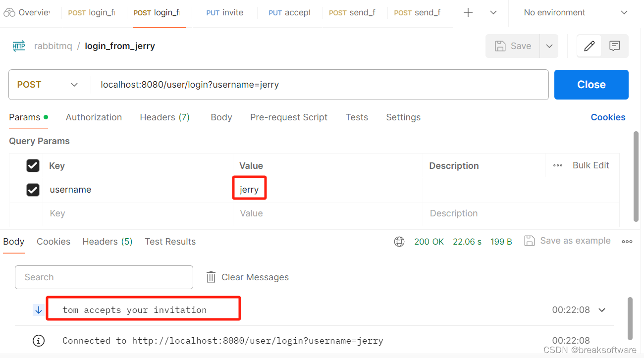Click the globe network icon
Image resolution: width=644 pixels, height=358 pixels.
(399, 242)
